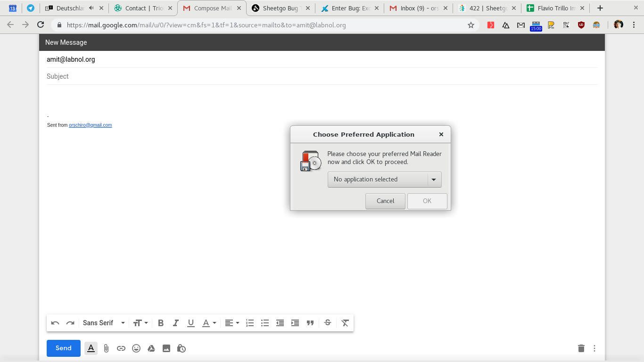Click the remove formatting icon
Screen dimensions: 644x362
click(x=345, y=323)
